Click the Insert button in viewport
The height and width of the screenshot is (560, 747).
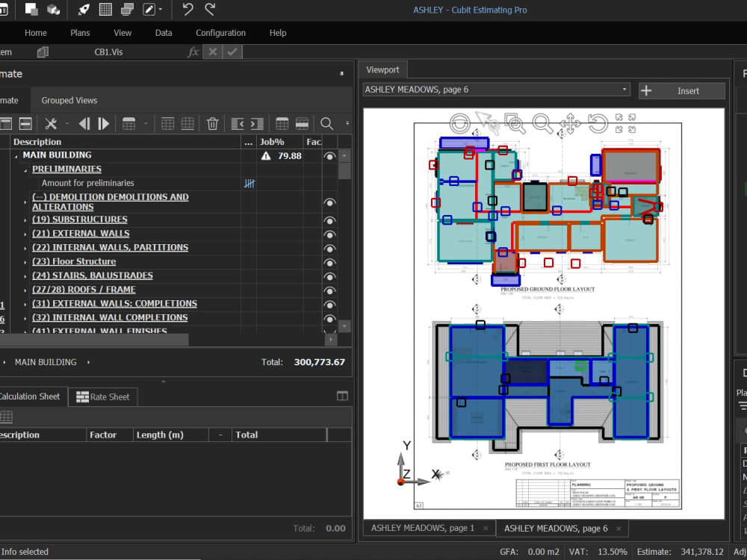(682, 90)
